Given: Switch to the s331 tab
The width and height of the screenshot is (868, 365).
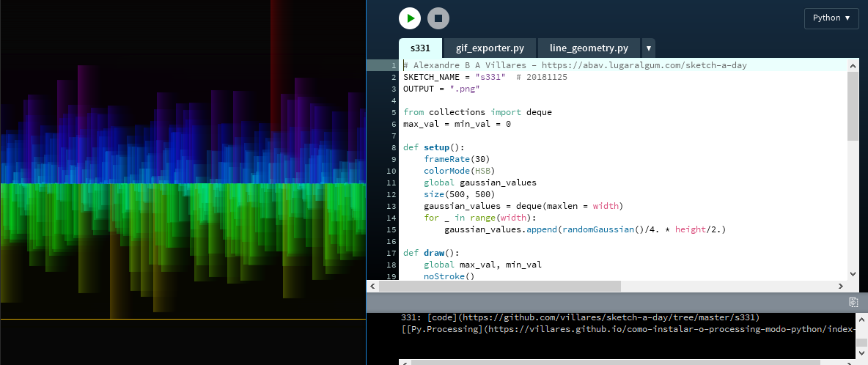Looking at the screenshot, I should (420, 48).
